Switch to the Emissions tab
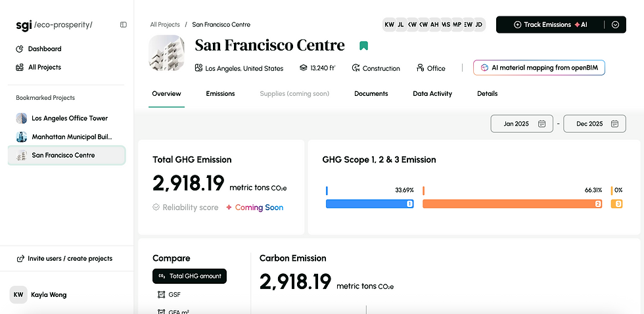Image resolution: width=644 pixels, height=314 pixels. [221, 93]
